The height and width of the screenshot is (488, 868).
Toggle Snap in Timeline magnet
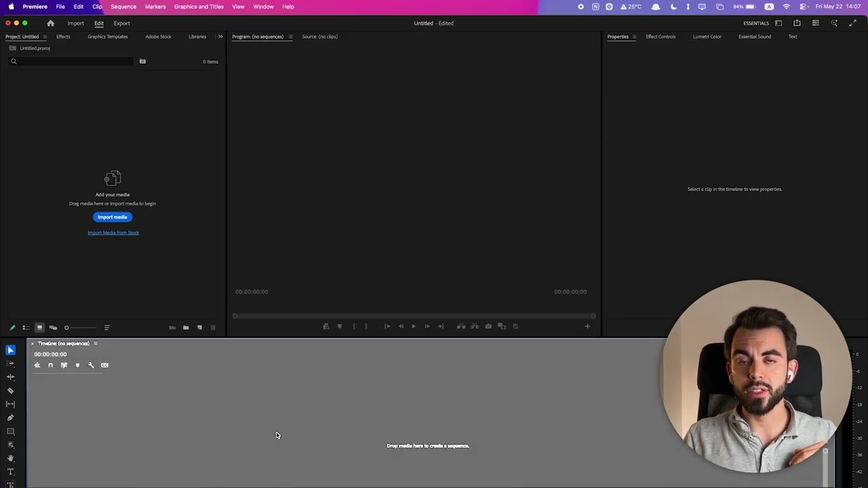50,365
